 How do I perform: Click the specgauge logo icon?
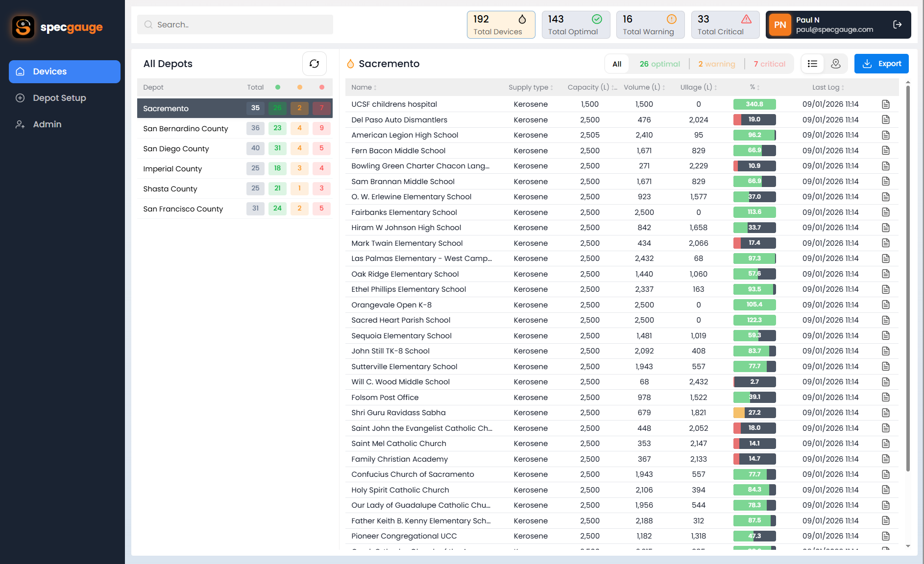point(23,27)
